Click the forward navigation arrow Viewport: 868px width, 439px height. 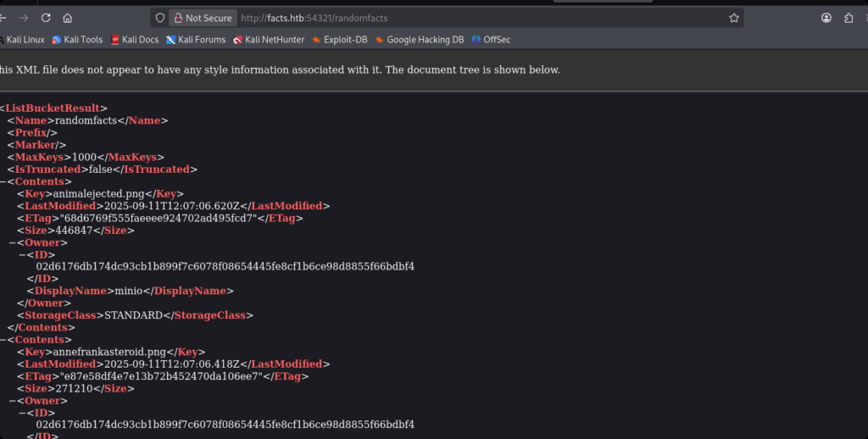[x=23, y=18]
